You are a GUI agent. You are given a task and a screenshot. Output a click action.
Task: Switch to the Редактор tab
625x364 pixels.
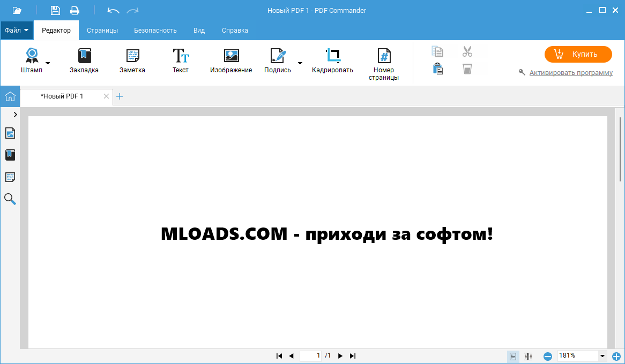click(x=56, y=31)
